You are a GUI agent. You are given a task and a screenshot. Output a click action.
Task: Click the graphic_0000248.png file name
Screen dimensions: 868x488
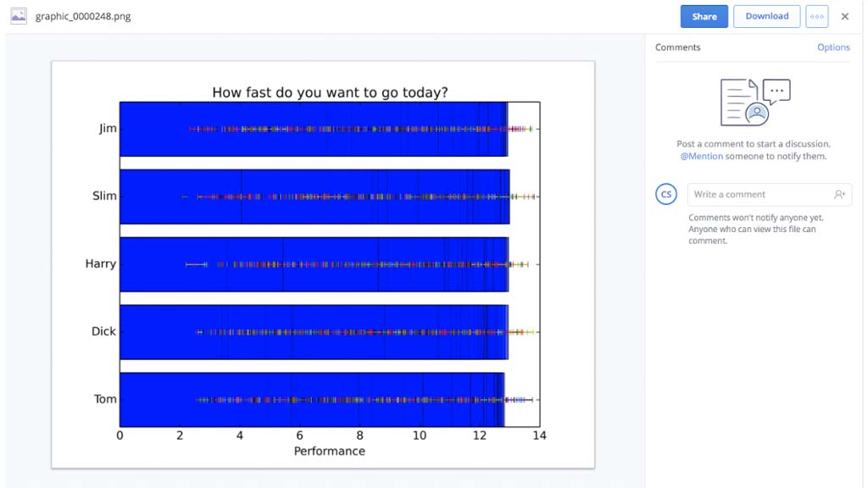83,16
